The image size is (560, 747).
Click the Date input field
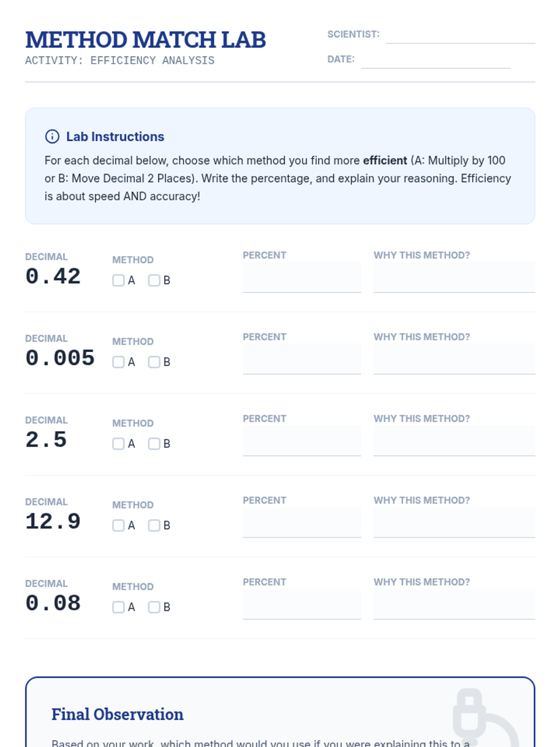coord(435,60)
